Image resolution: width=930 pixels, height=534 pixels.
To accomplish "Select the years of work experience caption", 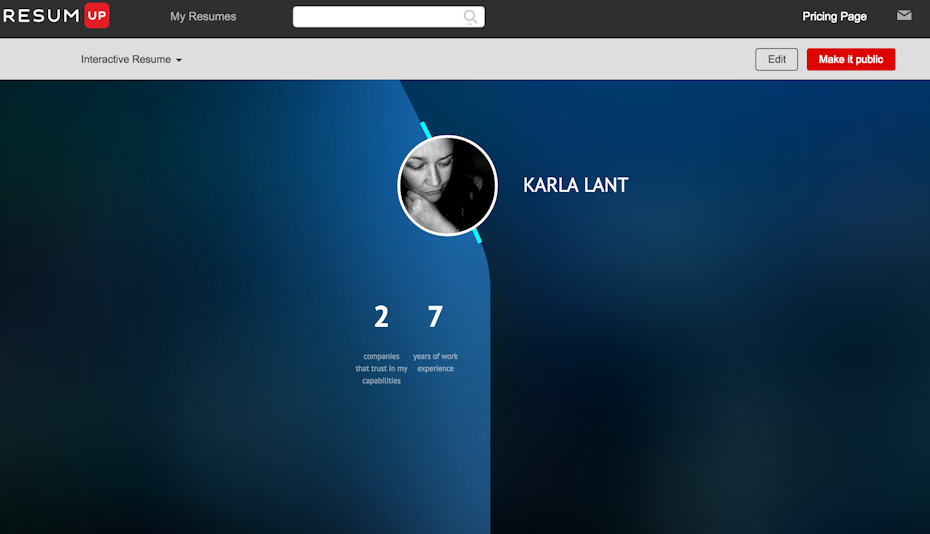I will click(435, 362).
